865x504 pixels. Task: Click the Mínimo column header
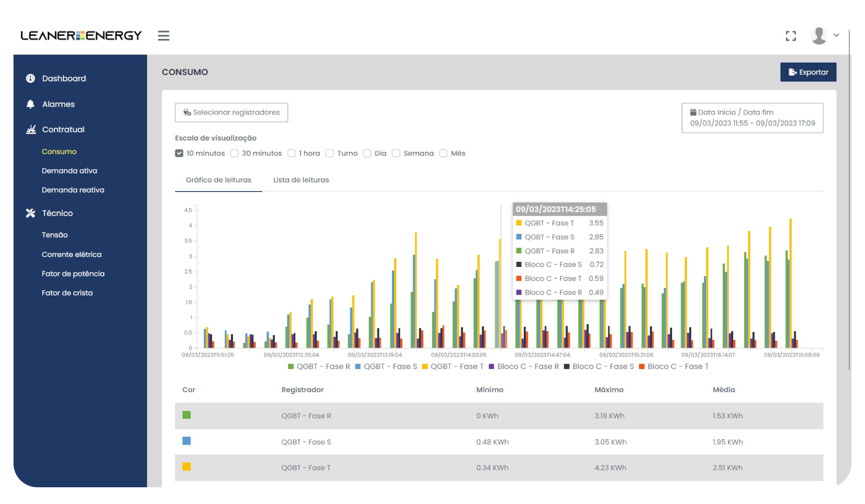tap(490, 390)
